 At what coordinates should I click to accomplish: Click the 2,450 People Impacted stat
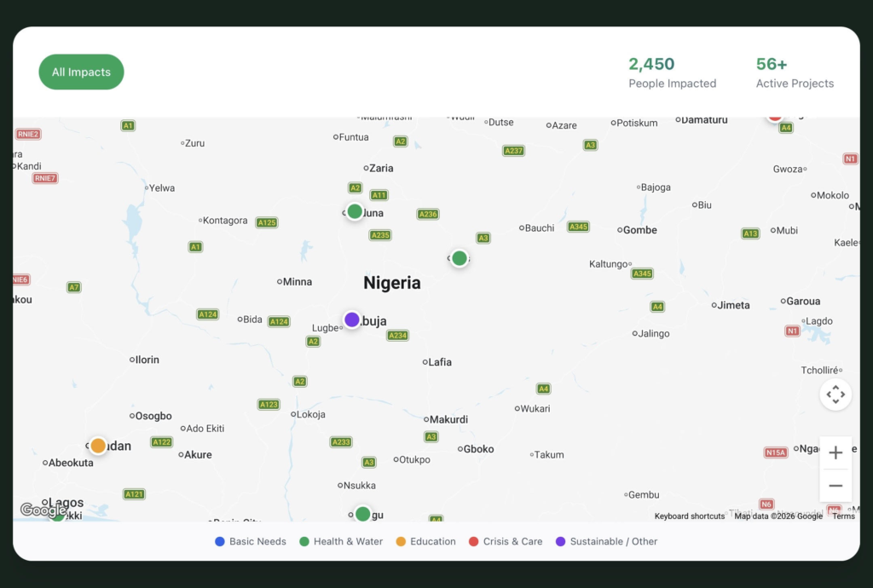pyautogui.click(x=672, y=72)
